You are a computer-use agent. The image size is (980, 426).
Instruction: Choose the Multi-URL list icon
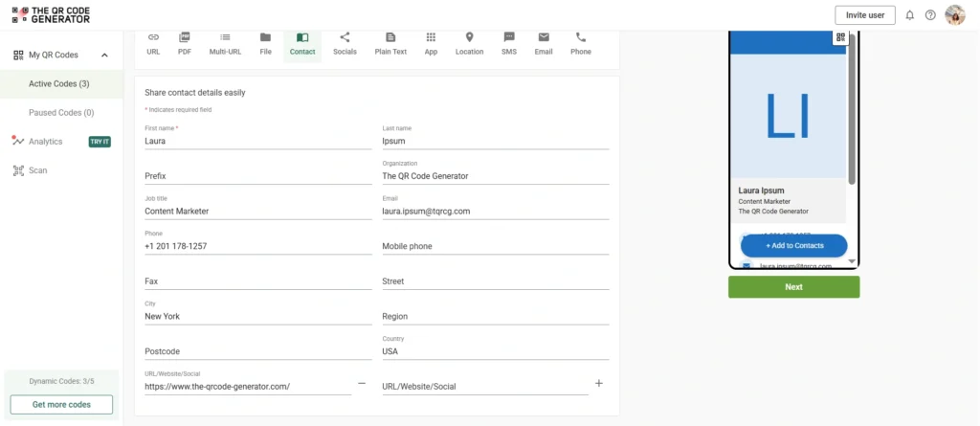[x=225, y=37]
